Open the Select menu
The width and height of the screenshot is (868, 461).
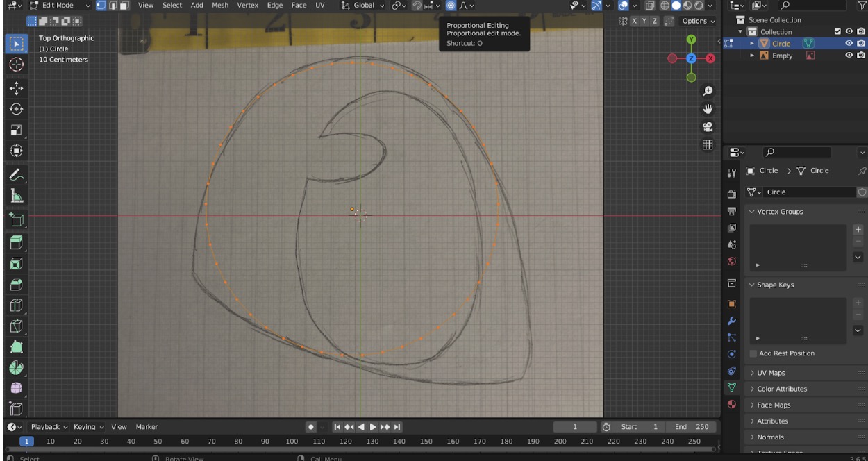click(172, 5)
